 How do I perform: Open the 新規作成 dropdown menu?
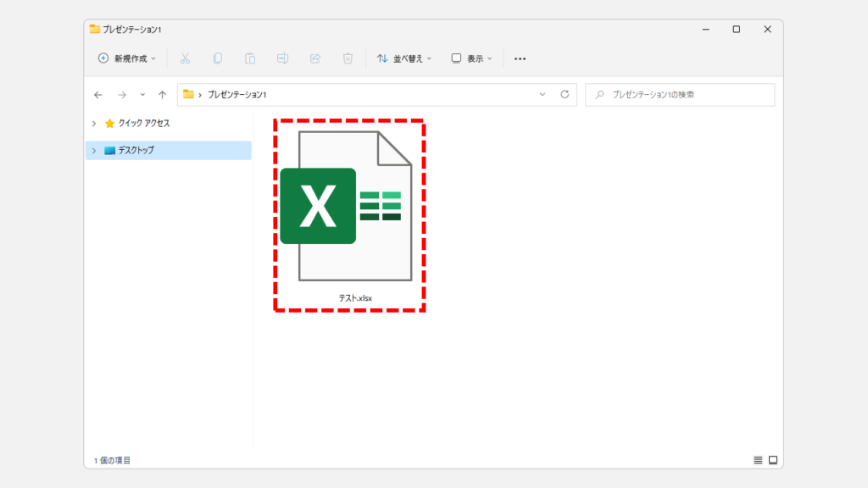tap(127, 58)
